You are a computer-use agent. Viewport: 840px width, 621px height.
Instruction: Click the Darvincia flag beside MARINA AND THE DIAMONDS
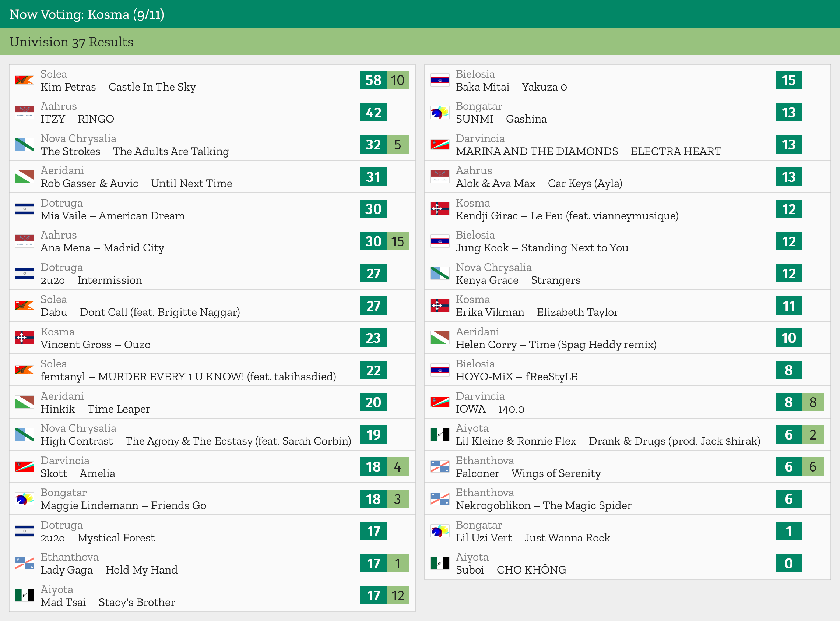point(440,144)
